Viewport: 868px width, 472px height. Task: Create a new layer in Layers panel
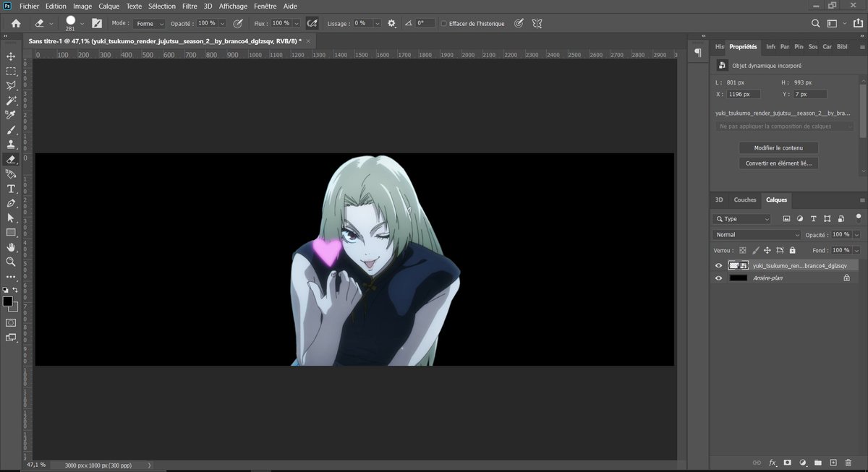833,462
